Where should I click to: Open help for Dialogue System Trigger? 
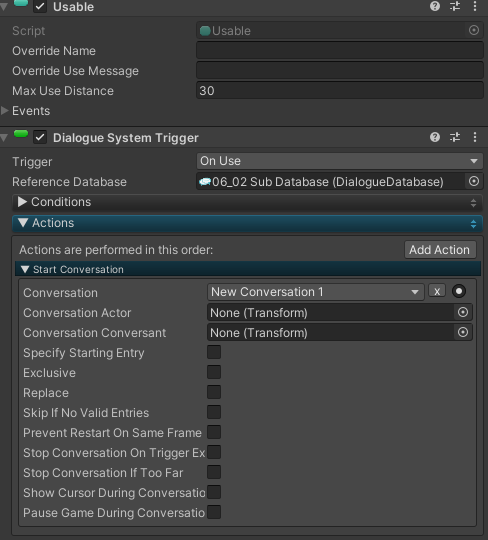pos(435,137)
